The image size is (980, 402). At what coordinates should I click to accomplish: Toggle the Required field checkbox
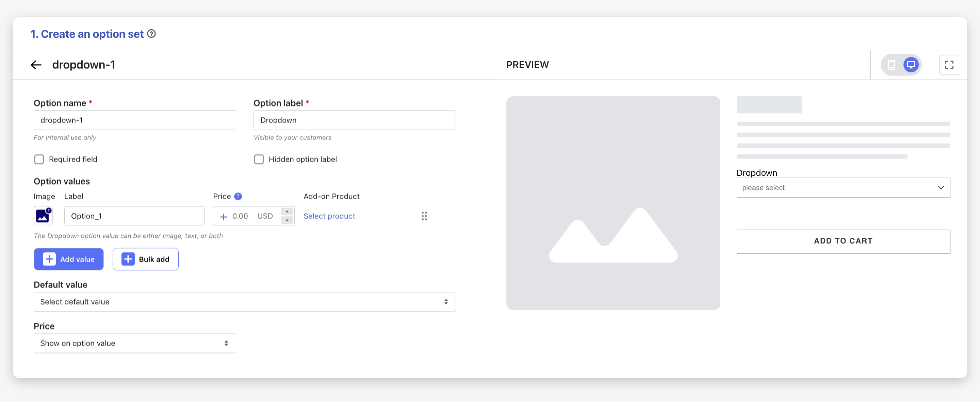(39, 159)
